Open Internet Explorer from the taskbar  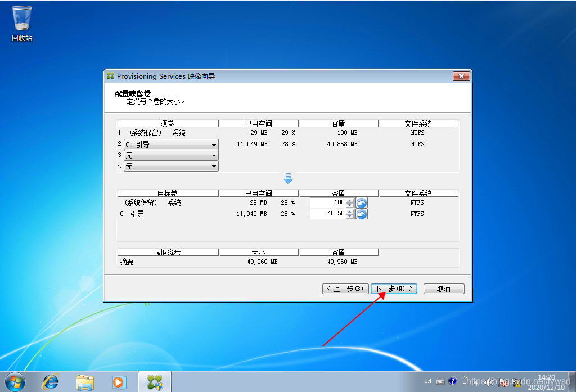point(51,382)
